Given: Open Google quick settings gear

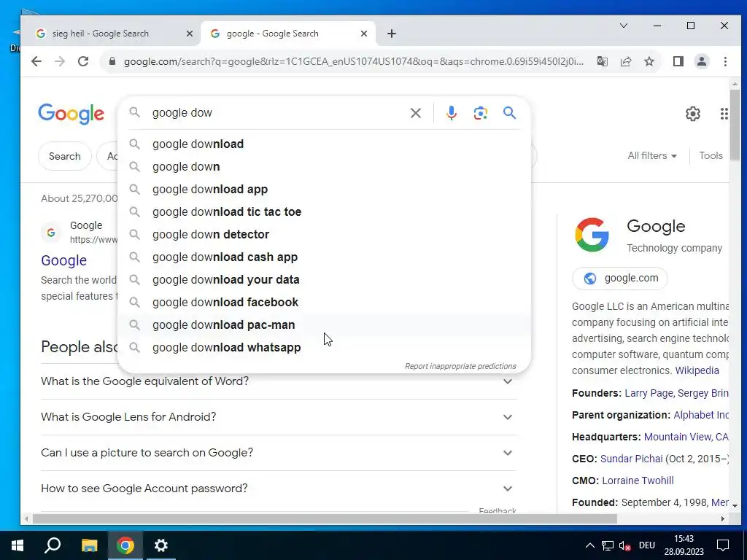Looking at the screenshot, I should [x=693, y=113].
